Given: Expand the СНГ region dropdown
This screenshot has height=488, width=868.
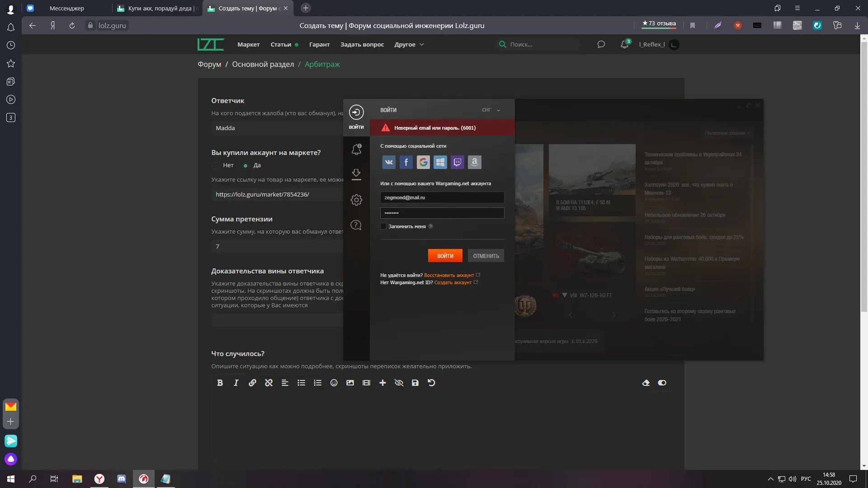Looking at the screenshot, I should tap(491, 110).
